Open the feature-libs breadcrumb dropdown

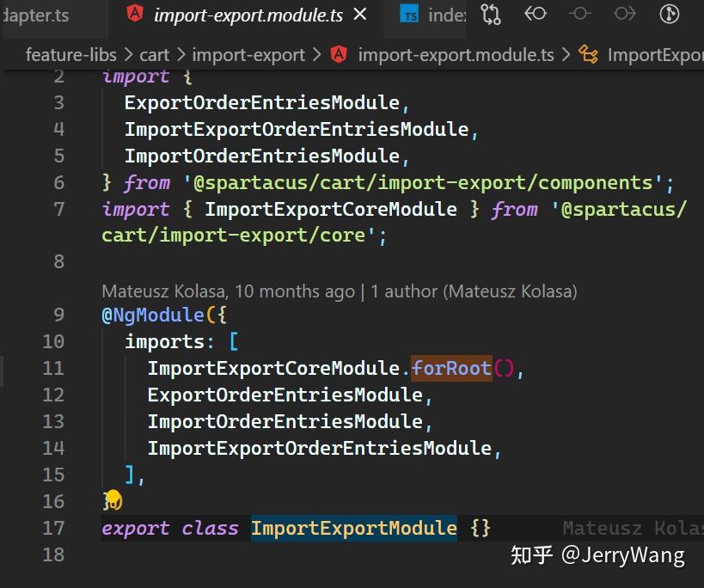[x=70, y=54]
